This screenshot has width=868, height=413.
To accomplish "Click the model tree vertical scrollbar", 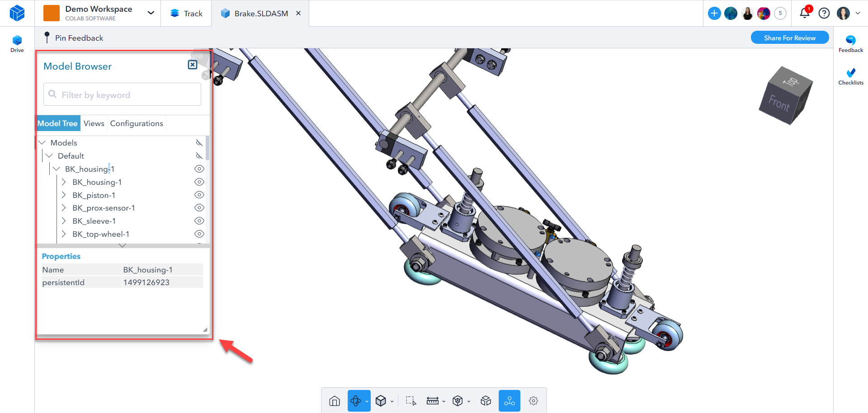I will pyautogui.click(x=208, y=148).
